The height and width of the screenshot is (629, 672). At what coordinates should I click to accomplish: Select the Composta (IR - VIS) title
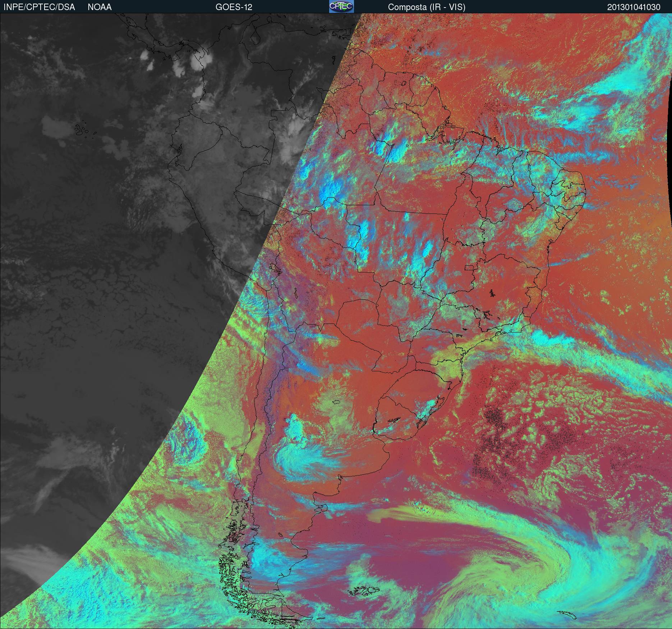point(427,7)
